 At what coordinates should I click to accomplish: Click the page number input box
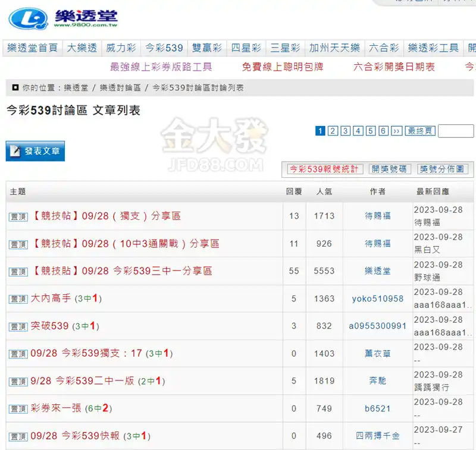pyautogui.click(x=455, y=130)
